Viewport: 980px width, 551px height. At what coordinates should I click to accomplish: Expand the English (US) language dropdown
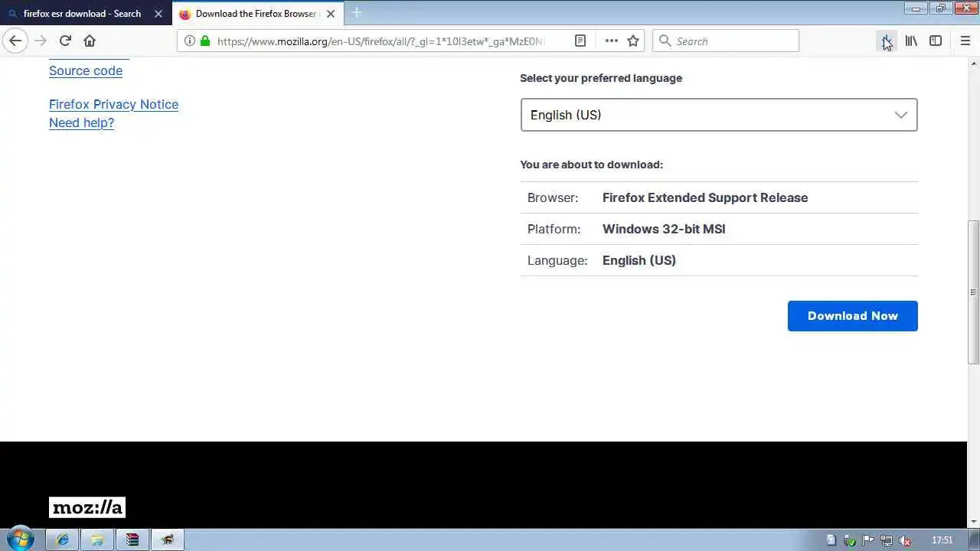tap(719, 115)
